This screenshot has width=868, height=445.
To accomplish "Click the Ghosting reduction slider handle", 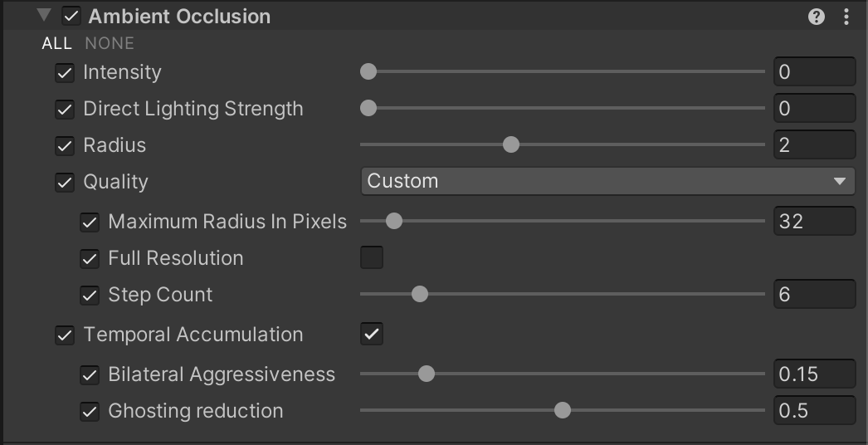I will point(563,411).
